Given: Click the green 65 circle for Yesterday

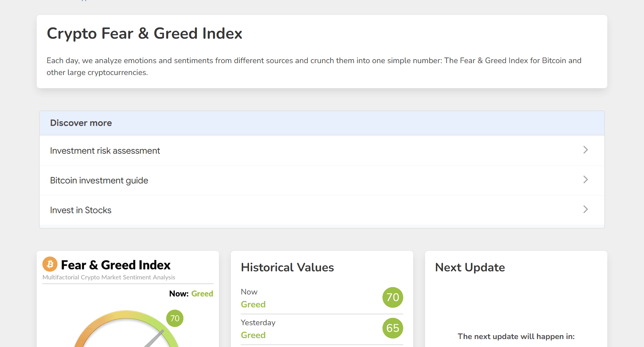Looking at the screenshot, I should tap(393, 328).
